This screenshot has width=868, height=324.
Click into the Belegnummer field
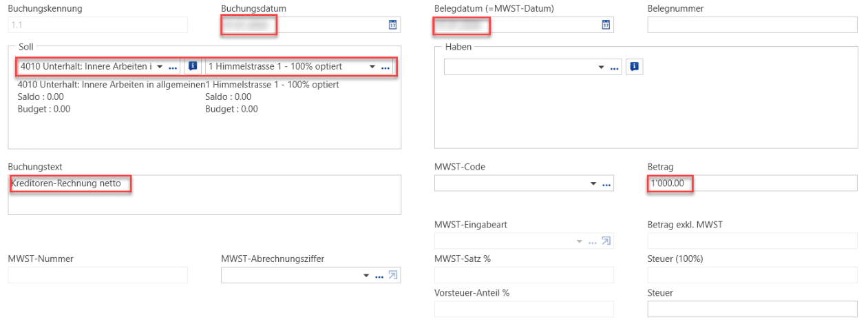pos(752,25)
